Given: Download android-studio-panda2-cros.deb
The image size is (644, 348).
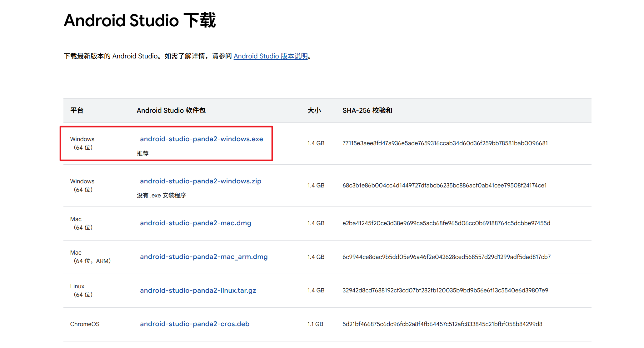Looking at the screenshot, I should pyautogui.click(x=194, y=324).
